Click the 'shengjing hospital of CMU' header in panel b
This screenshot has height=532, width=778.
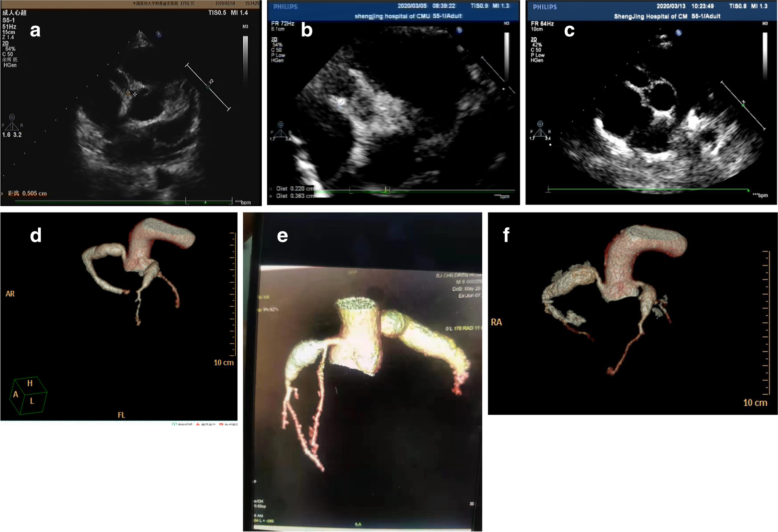[392, 16]
